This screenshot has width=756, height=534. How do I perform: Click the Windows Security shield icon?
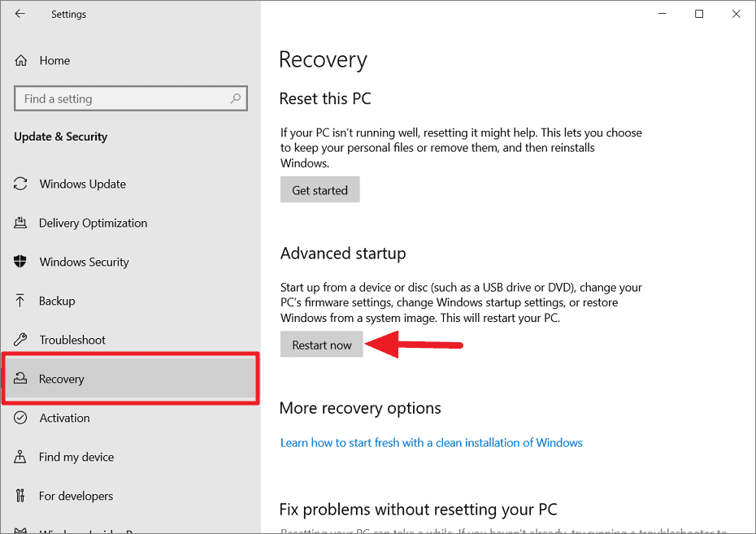click(x=20, y=262)
